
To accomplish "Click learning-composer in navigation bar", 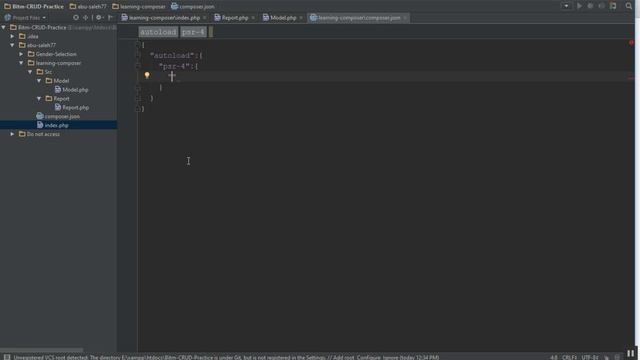I will click(x=139, y=7).
